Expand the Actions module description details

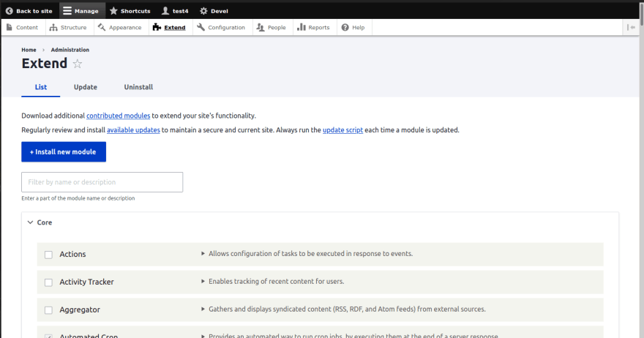203,254
